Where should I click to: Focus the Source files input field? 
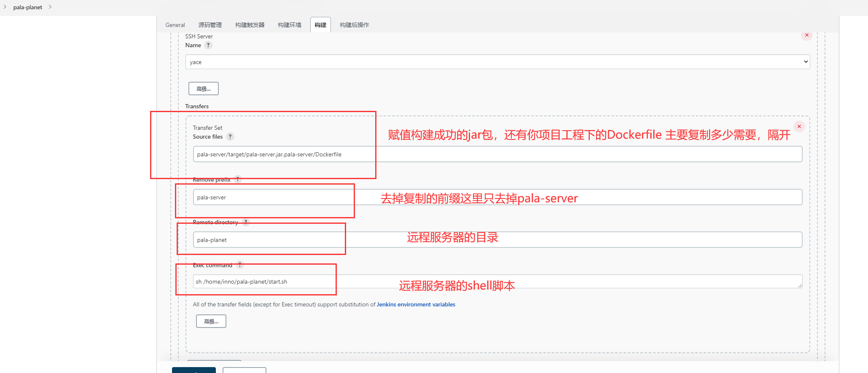click(497, 154)
